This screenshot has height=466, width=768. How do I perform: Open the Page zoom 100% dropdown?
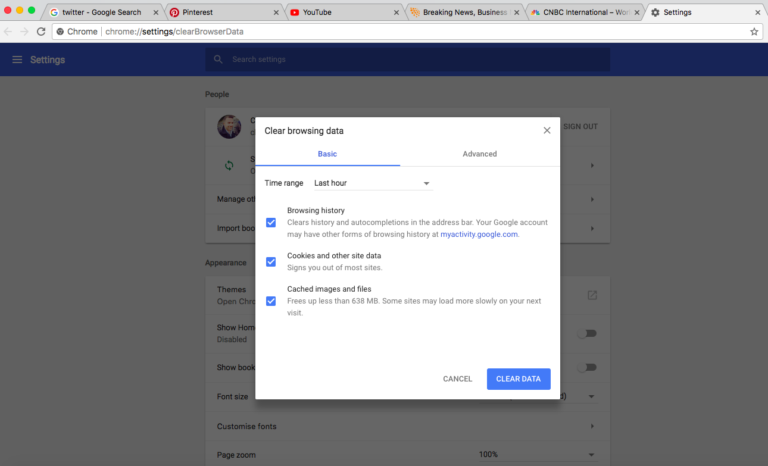[537, 454]
